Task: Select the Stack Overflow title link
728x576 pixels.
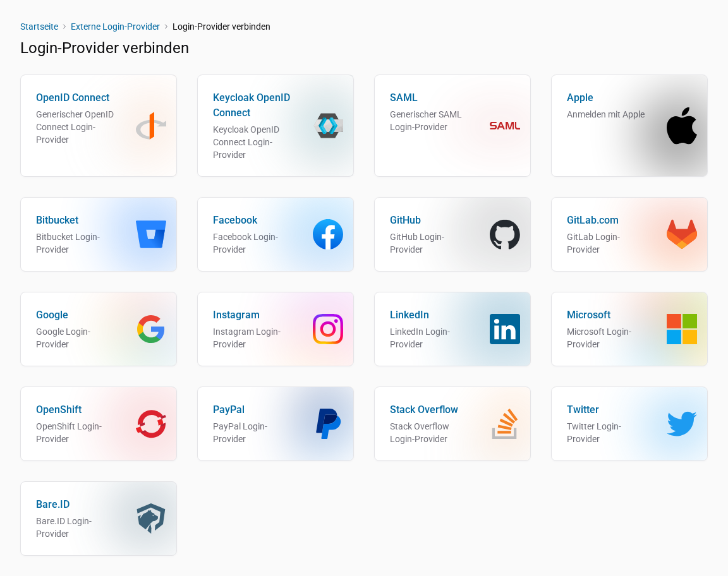Action: click(x=423, y=409)
